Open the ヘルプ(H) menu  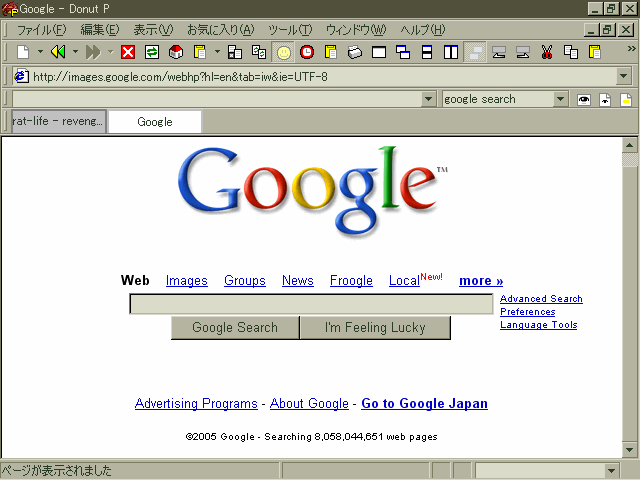[422, 30]
